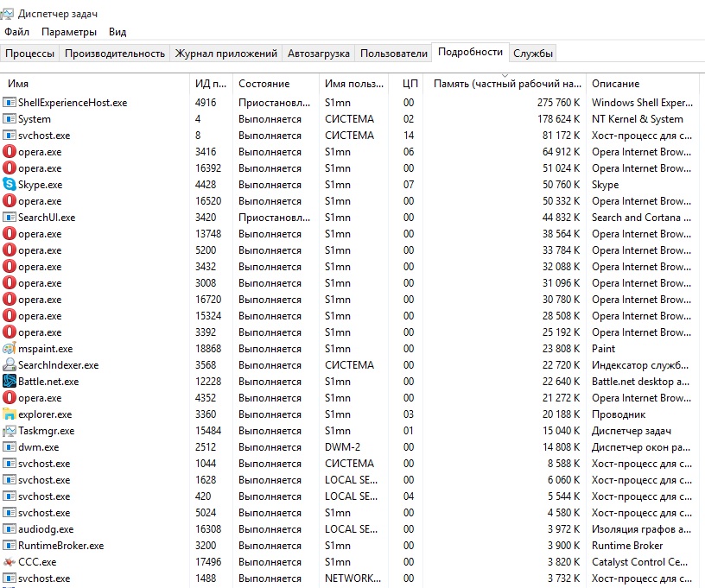Click the Opera icon for PID 3008

9,283
